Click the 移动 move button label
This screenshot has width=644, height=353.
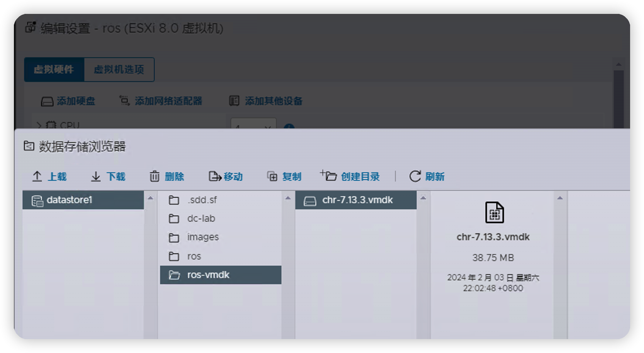(233, 176)
